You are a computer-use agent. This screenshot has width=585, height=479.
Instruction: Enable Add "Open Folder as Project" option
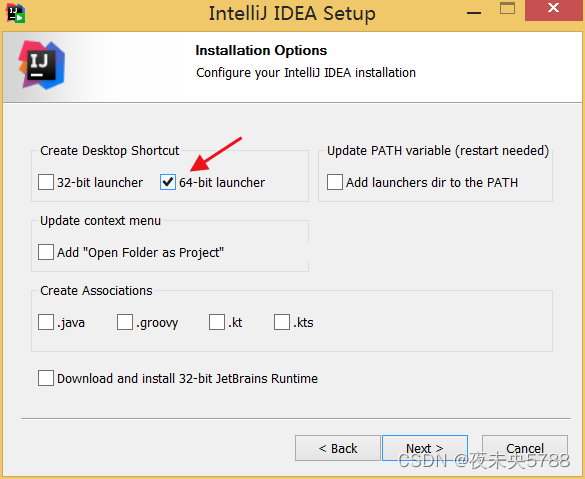point(46,252)
